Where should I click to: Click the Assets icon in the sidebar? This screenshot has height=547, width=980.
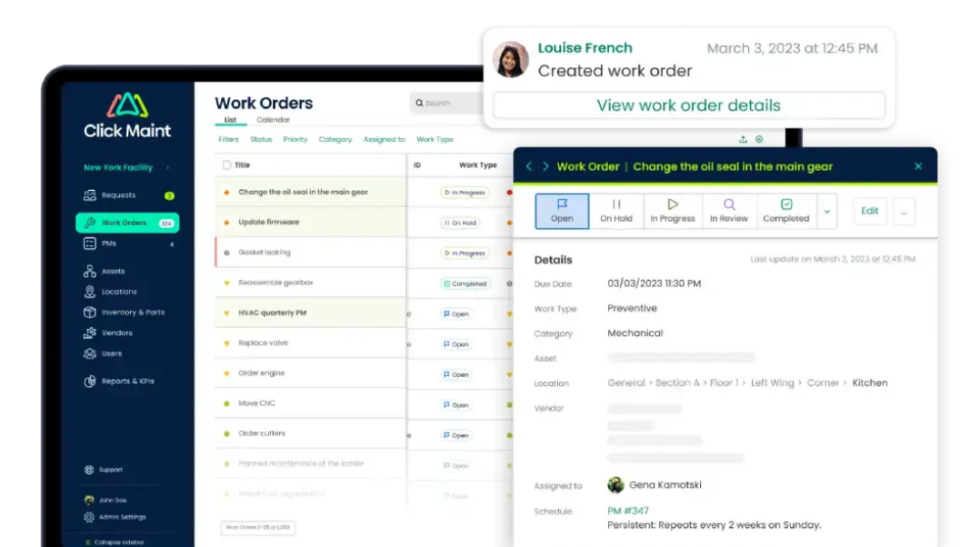[x=90, y=271]
